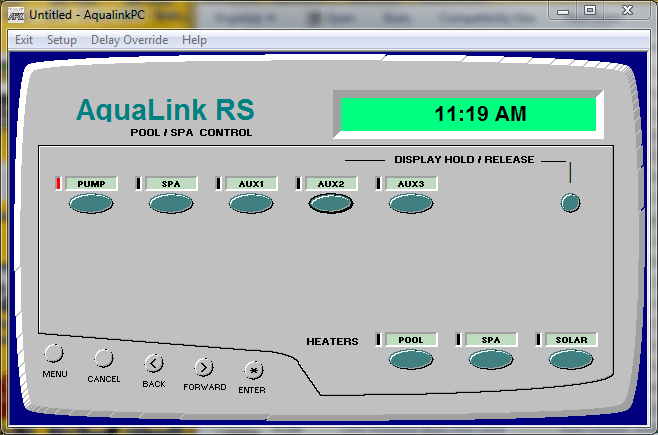Click the POOL heater label
This screenshot has height=435, width=658.
coord(411,340)
